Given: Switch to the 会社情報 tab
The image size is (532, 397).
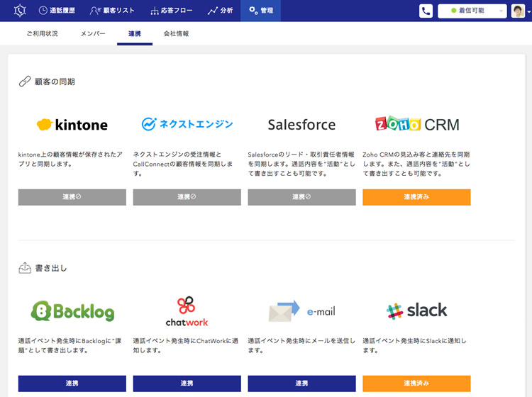Looking at the screenshot, I should click(176, 33).
